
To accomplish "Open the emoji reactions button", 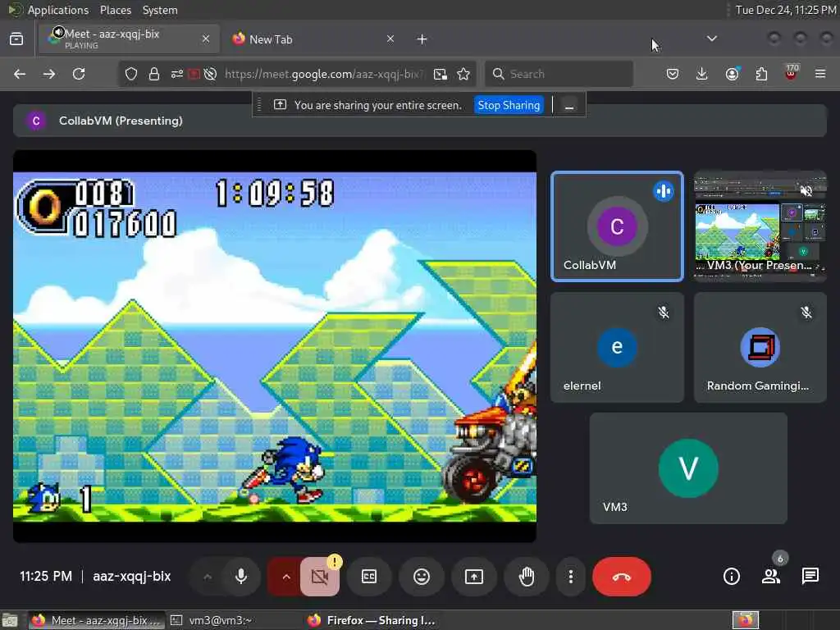I will [422, 577].
